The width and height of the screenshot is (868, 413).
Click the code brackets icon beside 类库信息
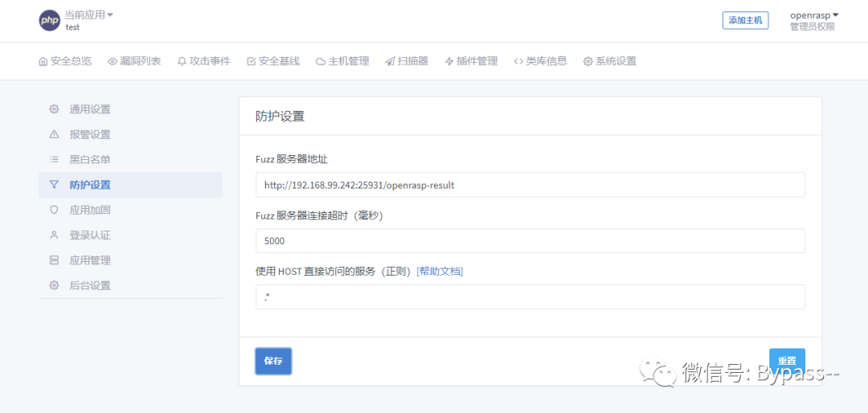point(518,61)
